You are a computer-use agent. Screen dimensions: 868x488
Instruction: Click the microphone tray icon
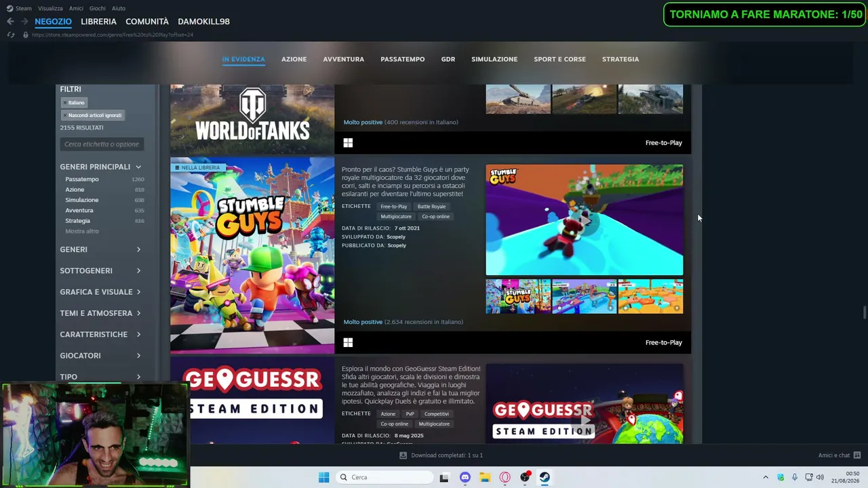(x=795, y=477)
